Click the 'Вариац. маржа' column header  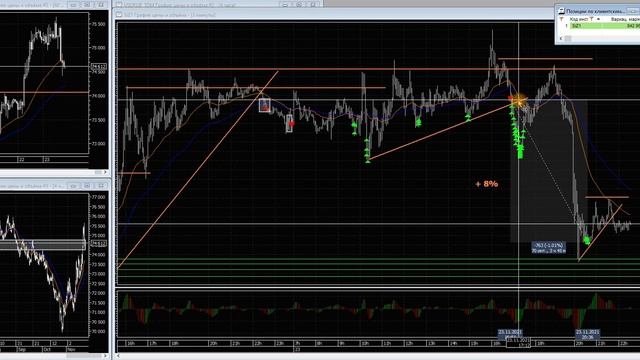(x=625, y=19)
